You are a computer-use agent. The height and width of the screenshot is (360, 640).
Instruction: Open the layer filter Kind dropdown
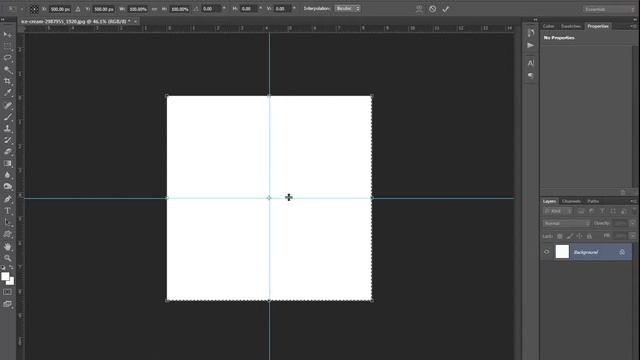point(557,211)
